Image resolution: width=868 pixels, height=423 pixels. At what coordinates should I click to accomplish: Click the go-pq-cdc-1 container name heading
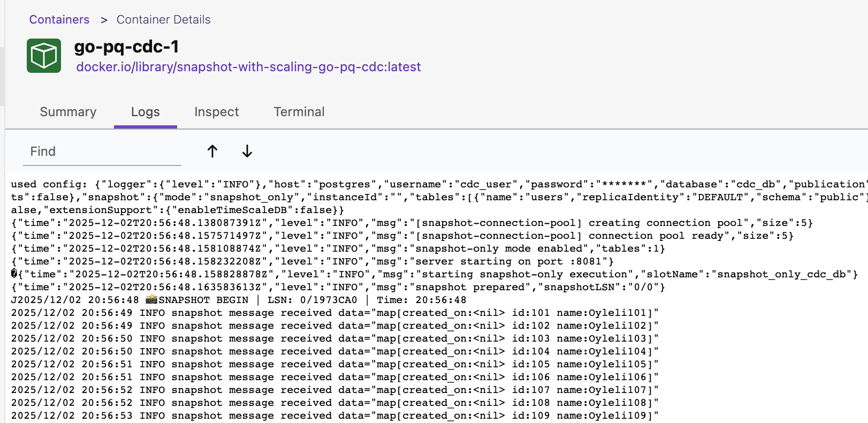coord(126,47)
